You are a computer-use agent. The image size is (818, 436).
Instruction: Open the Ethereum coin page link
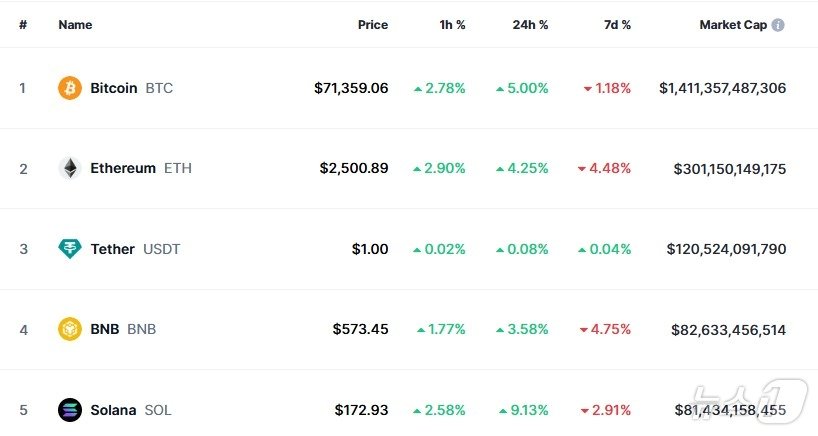tap(123, 168)
